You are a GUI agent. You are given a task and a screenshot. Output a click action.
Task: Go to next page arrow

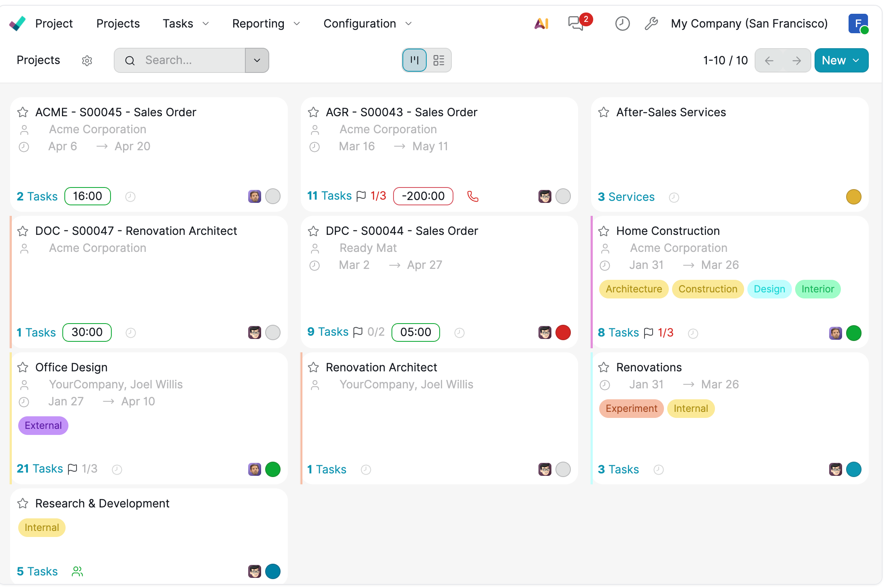coord(796,61)
